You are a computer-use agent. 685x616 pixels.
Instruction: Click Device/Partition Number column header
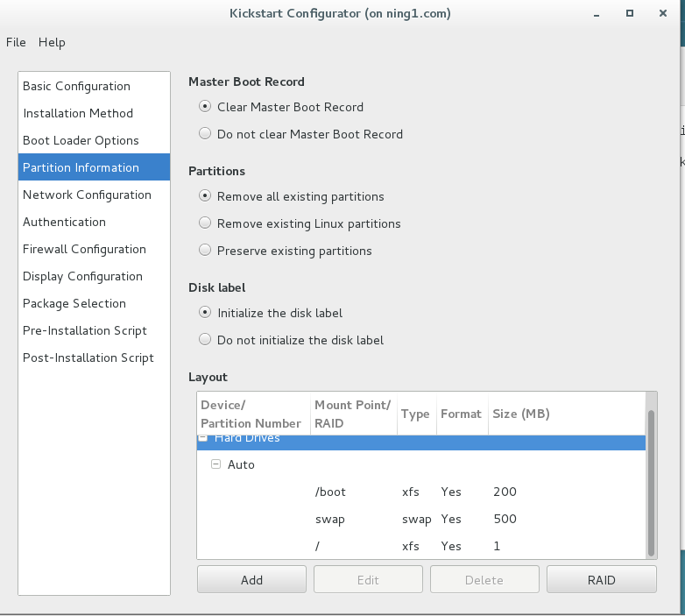[254, 414]
